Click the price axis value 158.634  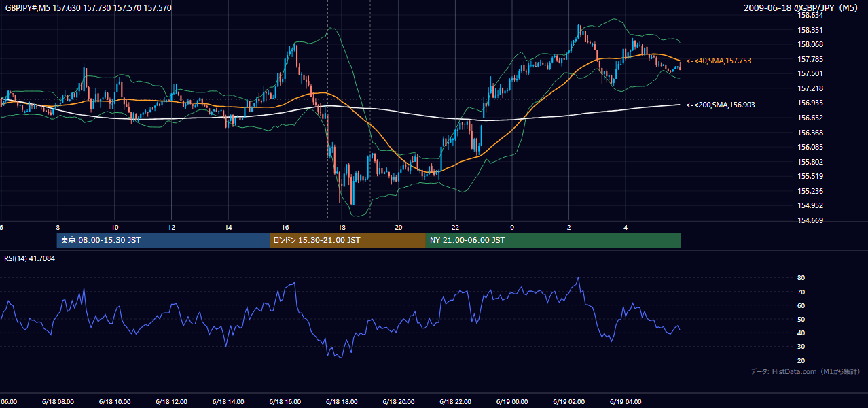811,15
